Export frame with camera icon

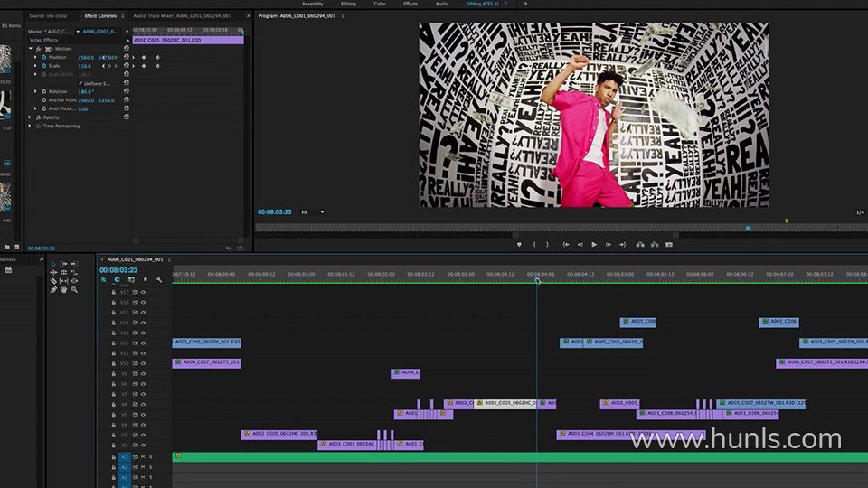[669, 245]
